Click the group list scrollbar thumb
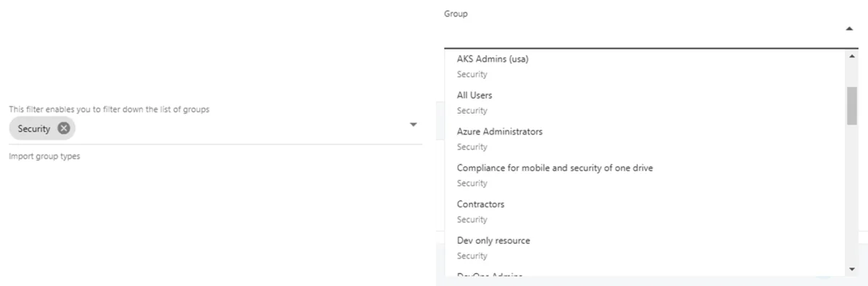Screen dimensions: 868x286 click(851, 106)
